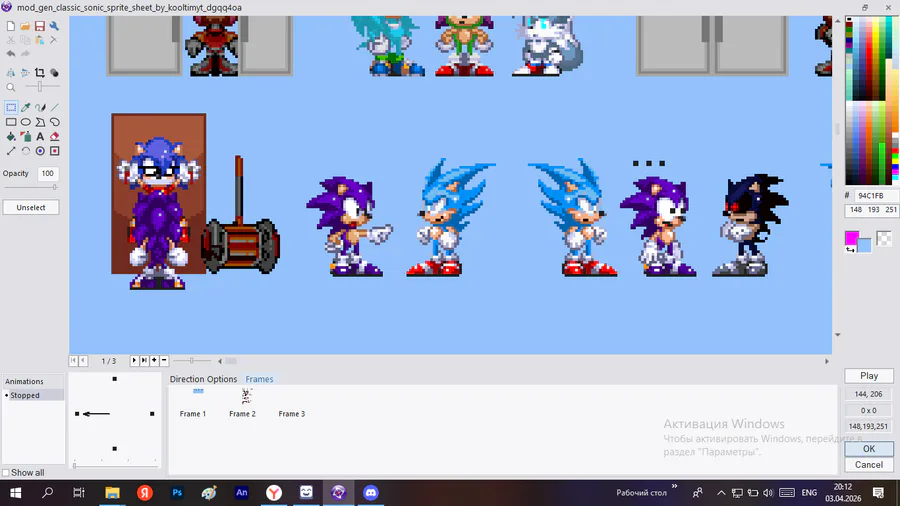This screenshot has height=506, width=900.
Task: Adjust the zoom slider in toolbar
Action: tap(40, 87)
